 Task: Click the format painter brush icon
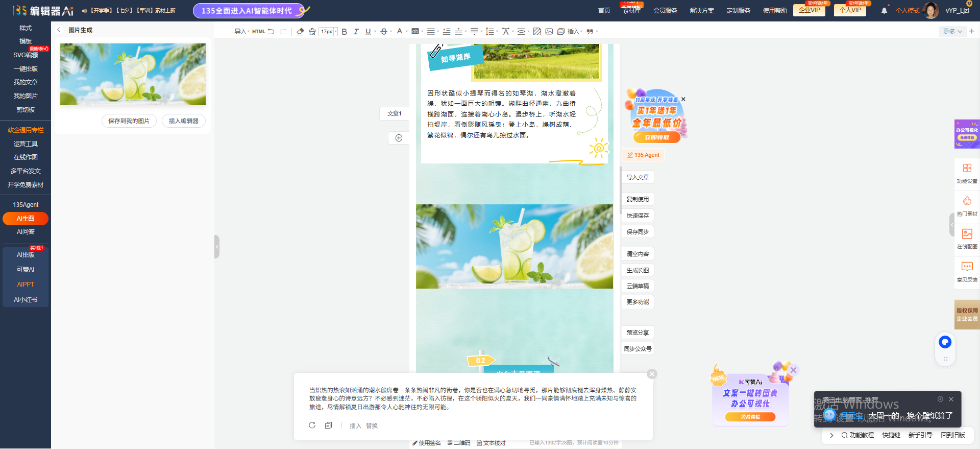point(312,32)
